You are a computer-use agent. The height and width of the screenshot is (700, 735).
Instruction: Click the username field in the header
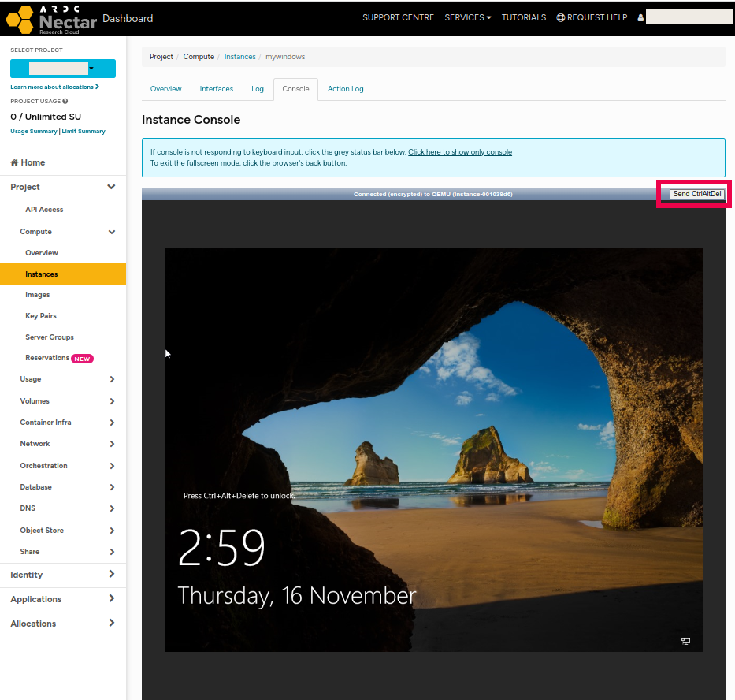point(689,17)
